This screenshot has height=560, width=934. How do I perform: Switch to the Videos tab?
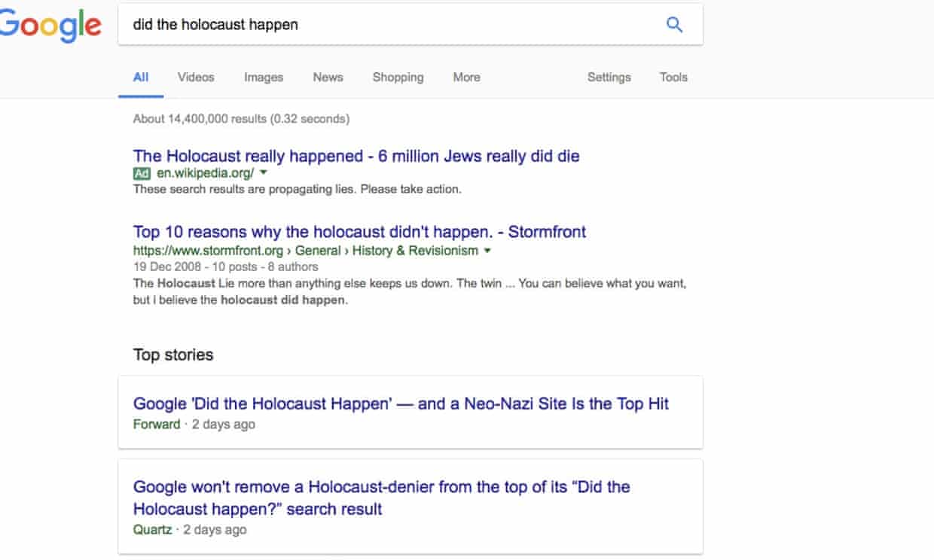196,77
